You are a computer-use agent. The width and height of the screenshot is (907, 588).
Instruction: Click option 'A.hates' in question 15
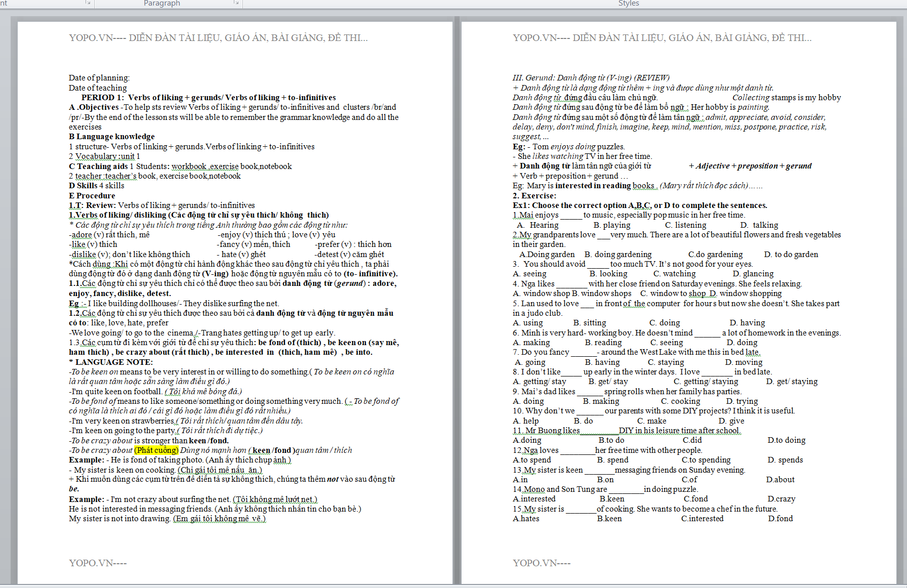(x=526, y=519)
